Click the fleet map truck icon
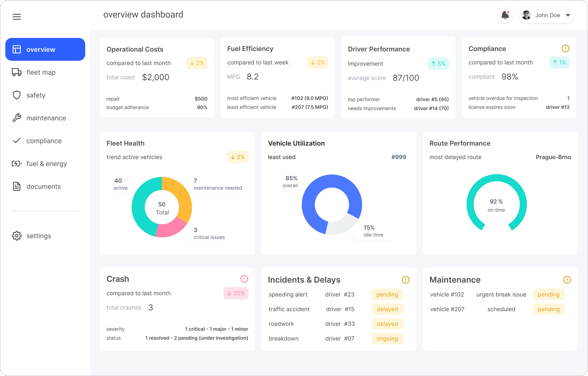The image size is (588, 376). click(x=17, y=72)
